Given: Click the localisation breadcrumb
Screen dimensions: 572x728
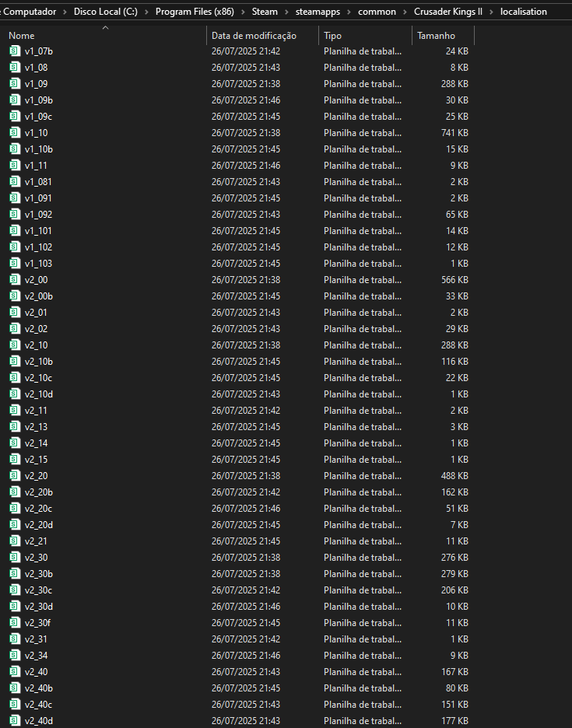Looking at the screenshot, I should [524, 12].
